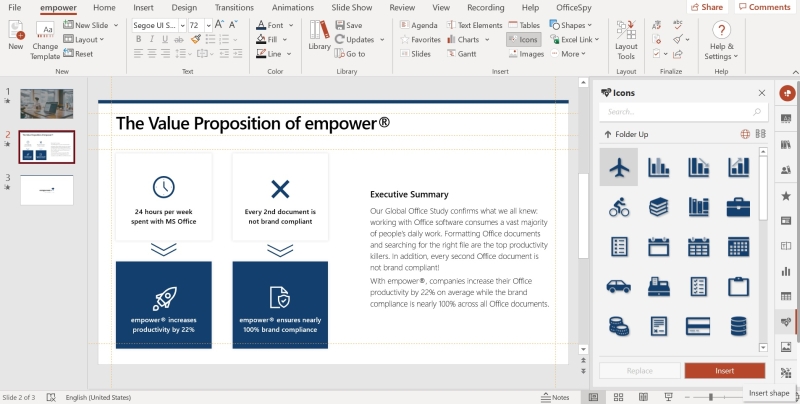
Task: Select the database cylinder icon
Action: coord(738,326)
